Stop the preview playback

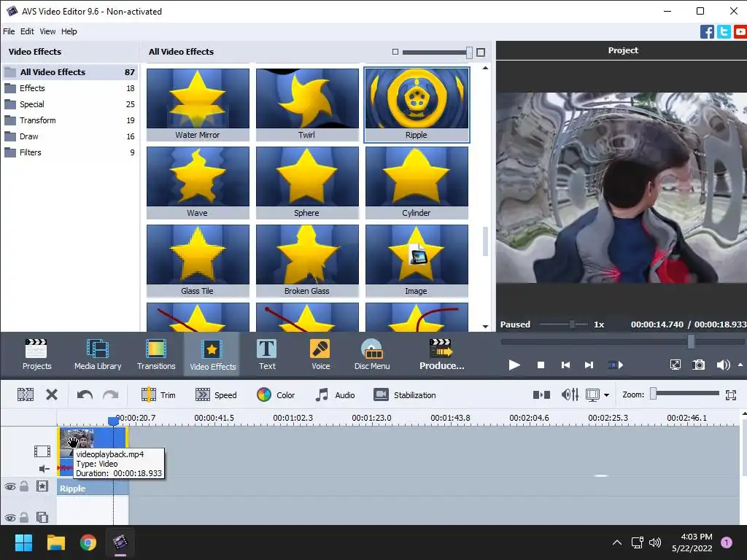(x=541, y=365)
